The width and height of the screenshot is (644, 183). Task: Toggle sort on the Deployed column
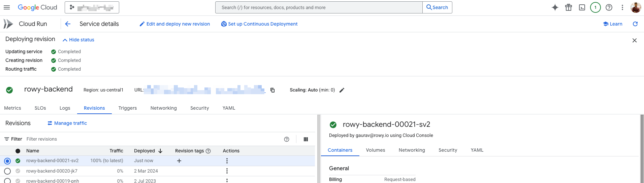coord(148,151)
